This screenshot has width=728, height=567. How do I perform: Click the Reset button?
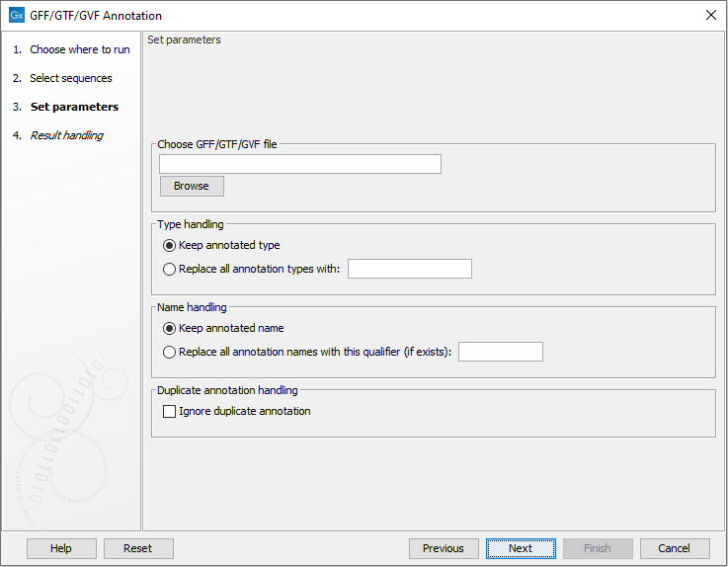pos(137,548)
